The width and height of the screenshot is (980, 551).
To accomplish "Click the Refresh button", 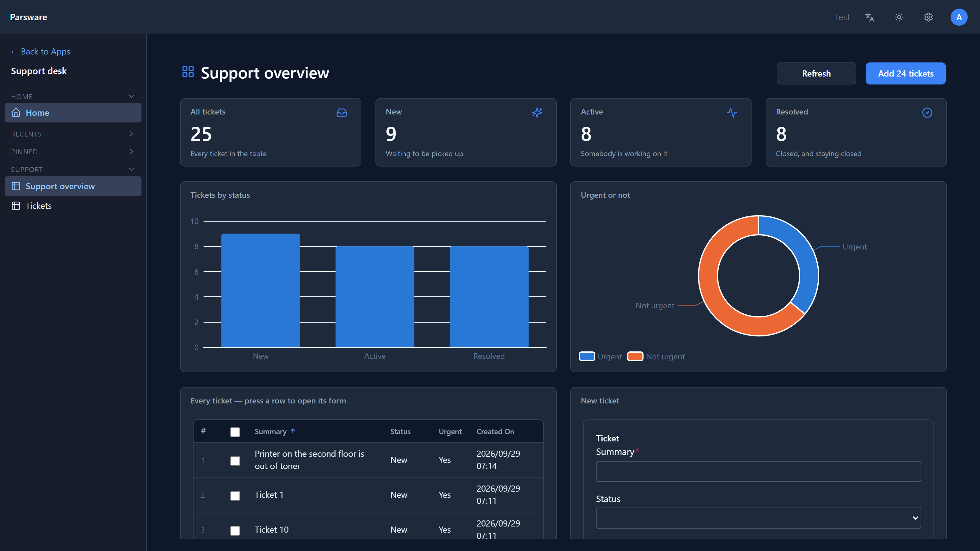I will (x=816, y=73).
